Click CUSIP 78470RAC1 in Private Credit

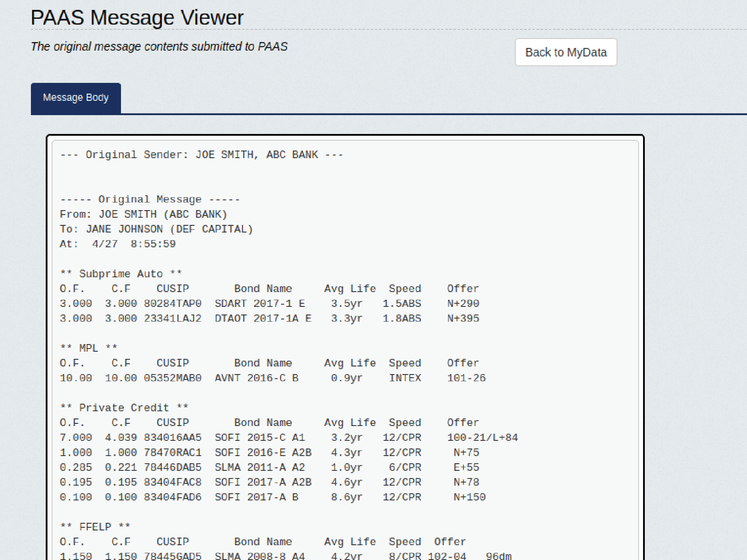click(x=173, y=452)
